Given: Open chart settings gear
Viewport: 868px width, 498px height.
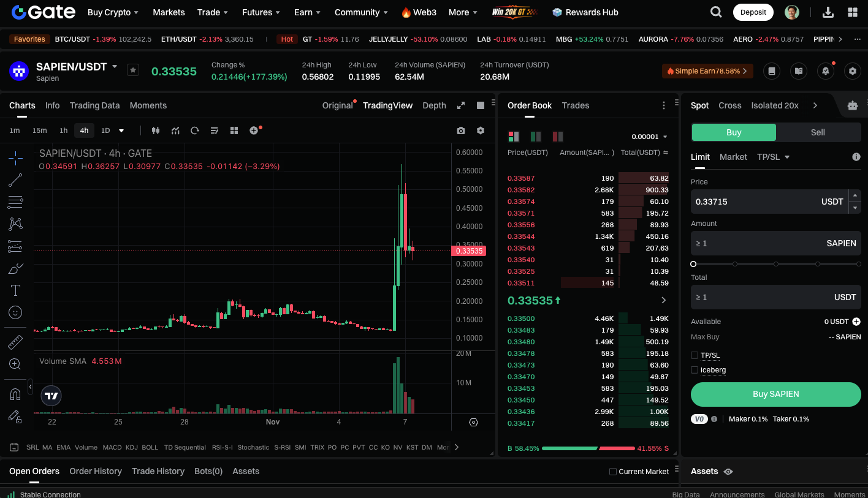Looking at the screenshot, I should coord(481,130).
